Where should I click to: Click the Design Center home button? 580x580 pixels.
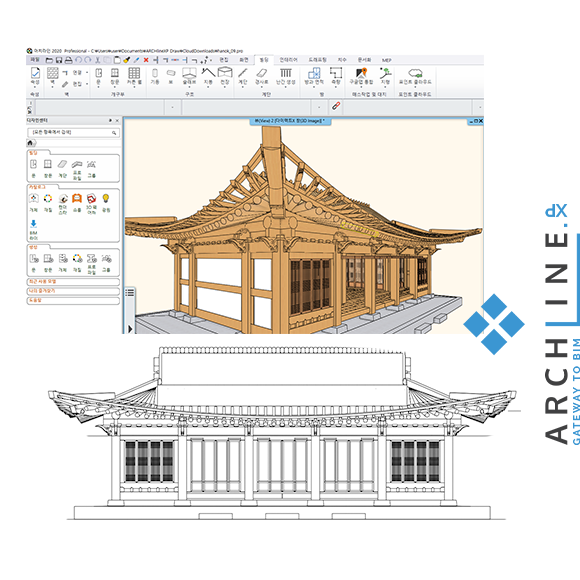tap(31, 143)
